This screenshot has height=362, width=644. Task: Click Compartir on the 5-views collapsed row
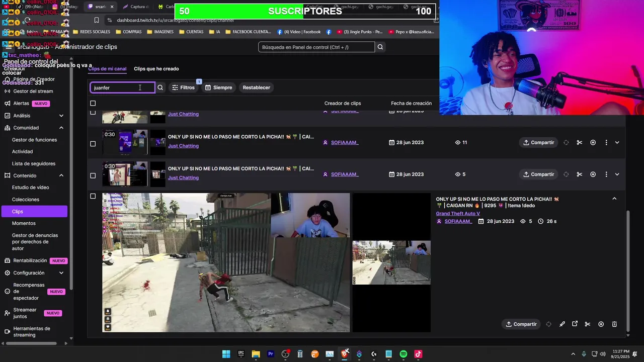539,174
